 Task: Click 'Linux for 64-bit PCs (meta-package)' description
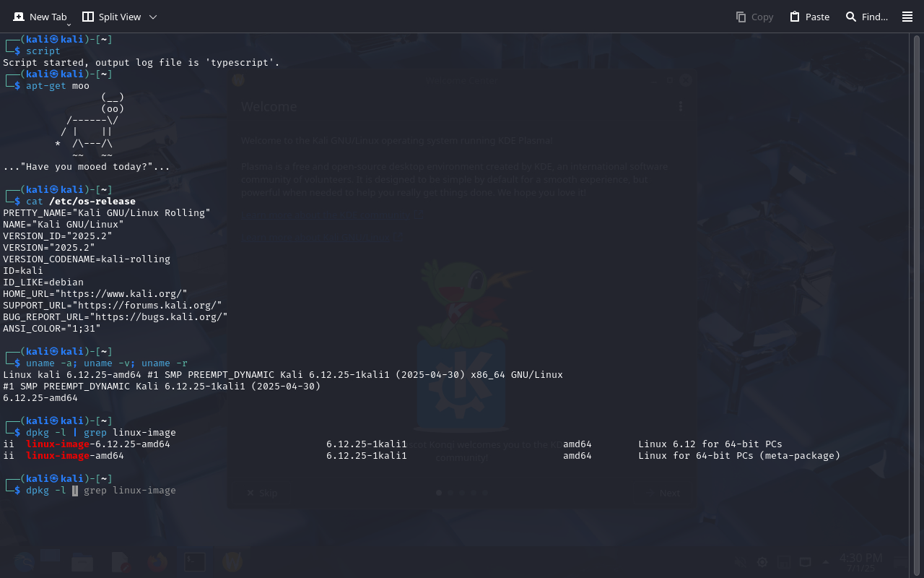click(739, 456)
